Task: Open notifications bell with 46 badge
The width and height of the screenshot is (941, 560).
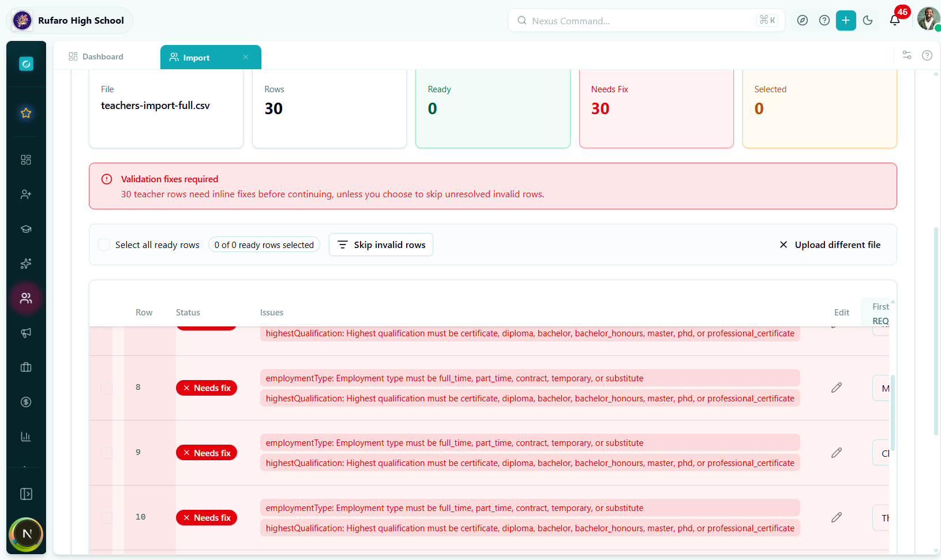Action: click(895, 21)
